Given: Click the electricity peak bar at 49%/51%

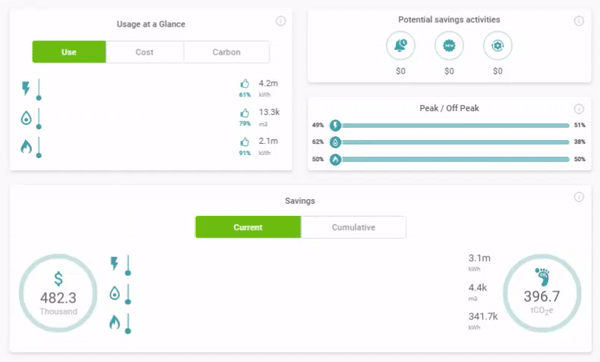Looking at the screenshot, I should (455, 125).
